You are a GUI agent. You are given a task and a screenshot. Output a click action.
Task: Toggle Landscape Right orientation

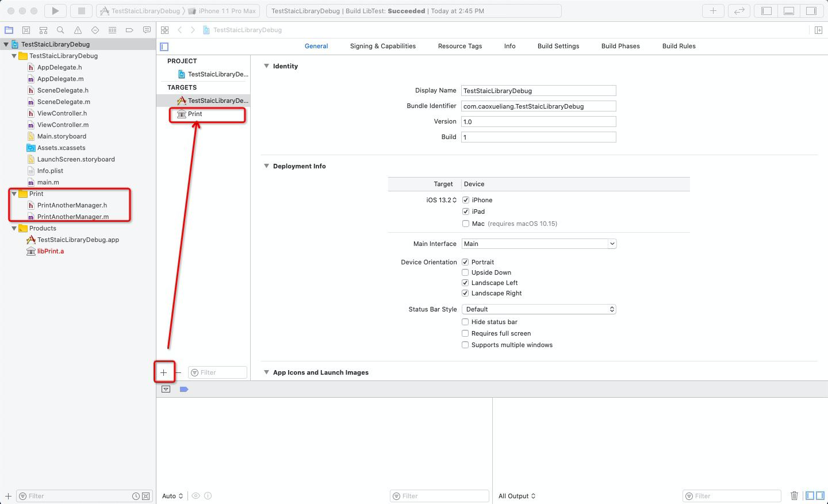(x=465, y=293)
